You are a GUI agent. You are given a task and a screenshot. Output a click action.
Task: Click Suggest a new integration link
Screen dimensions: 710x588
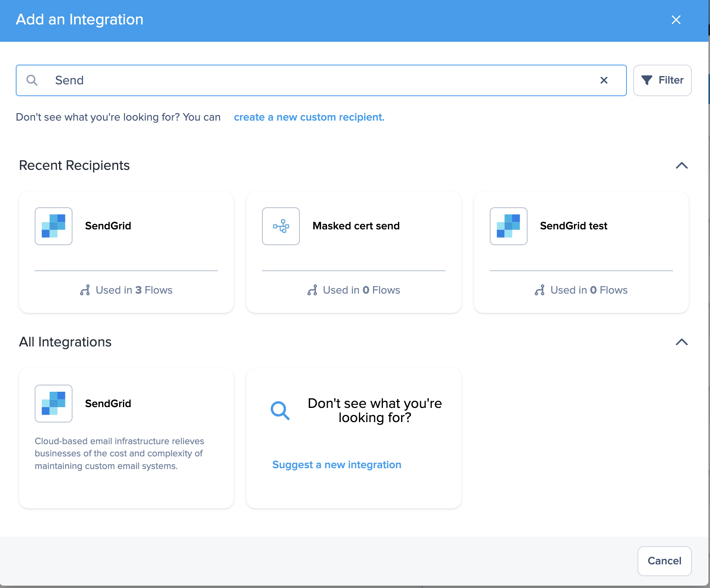[x=336, y=465]
